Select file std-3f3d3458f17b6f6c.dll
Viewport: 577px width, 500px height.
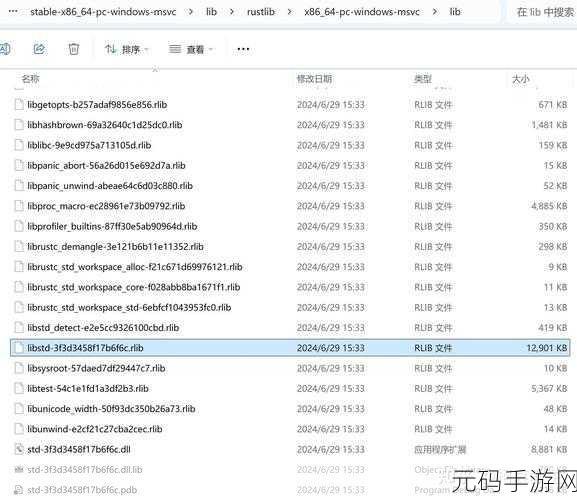pos(79,449)
